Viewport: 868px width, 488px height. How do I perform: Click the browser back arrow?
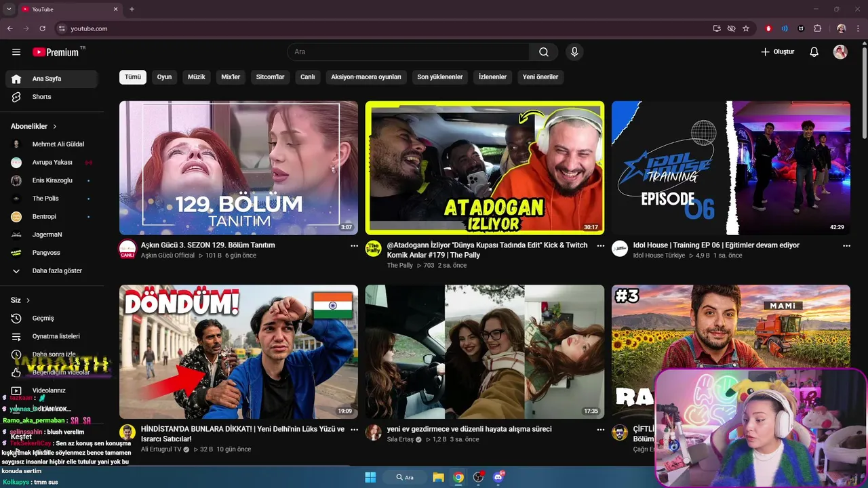point(9,28)
